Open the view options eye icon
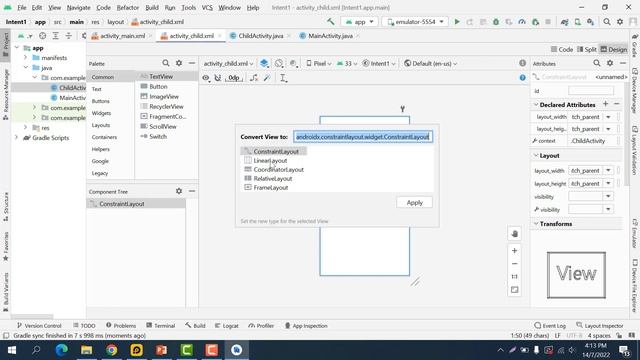The image size is (640, 360). (x=206, y=78)
